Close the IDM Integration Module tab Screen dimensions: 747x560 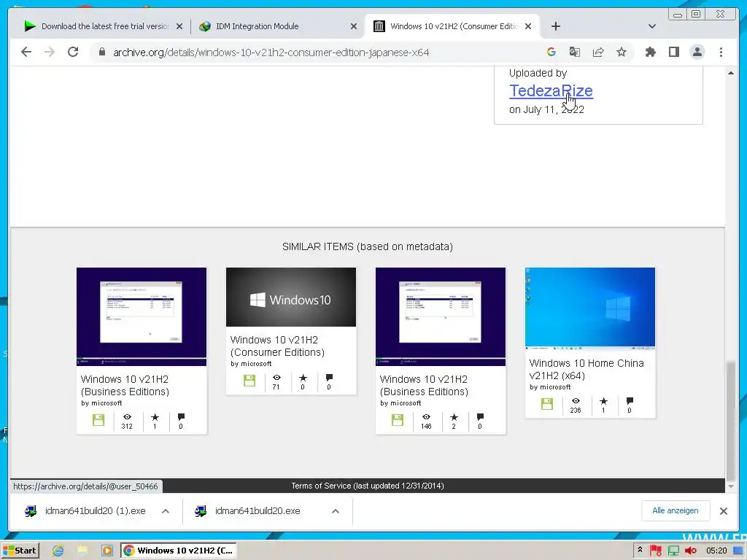[354, 26]
